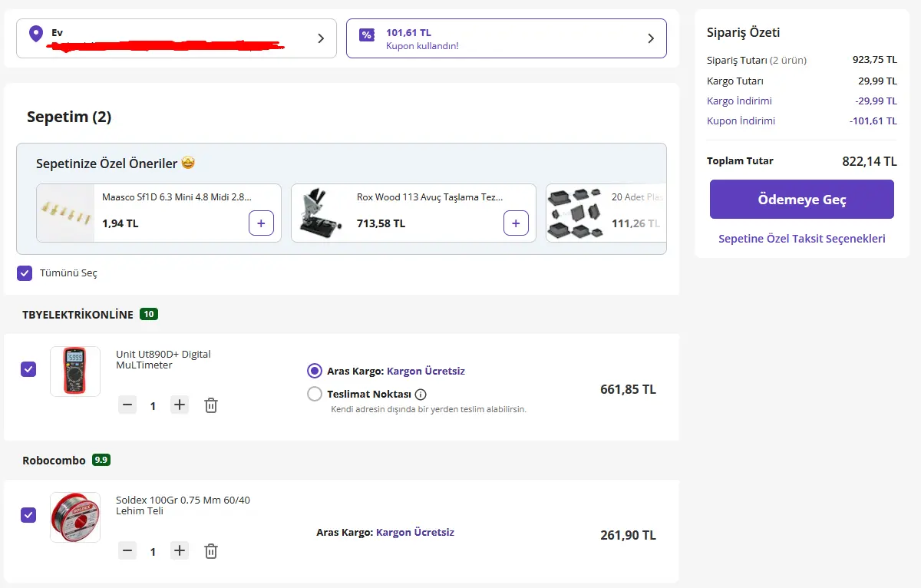Screen dimensions: 921x588
Task: Uncheck the Unit Ut890D+ multimeter item checkbox
Action: [28, 369]
